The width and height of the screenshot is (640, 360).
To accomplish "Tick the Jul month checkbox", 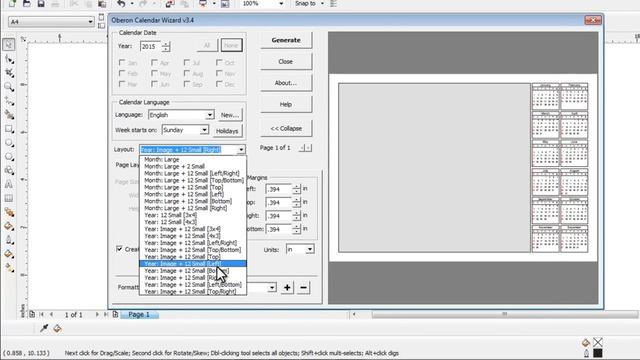I will 187,63.
